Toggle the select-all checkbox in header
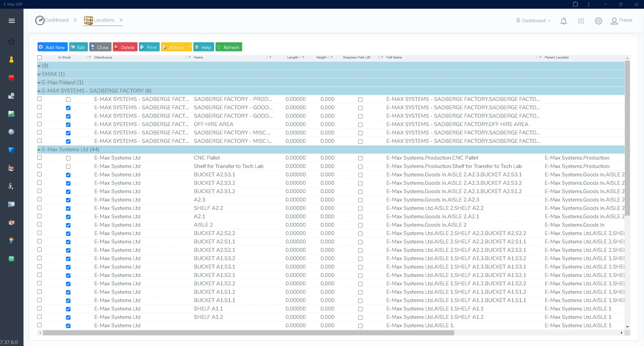The width and height of the screenshot is (644, 346). 39,58
